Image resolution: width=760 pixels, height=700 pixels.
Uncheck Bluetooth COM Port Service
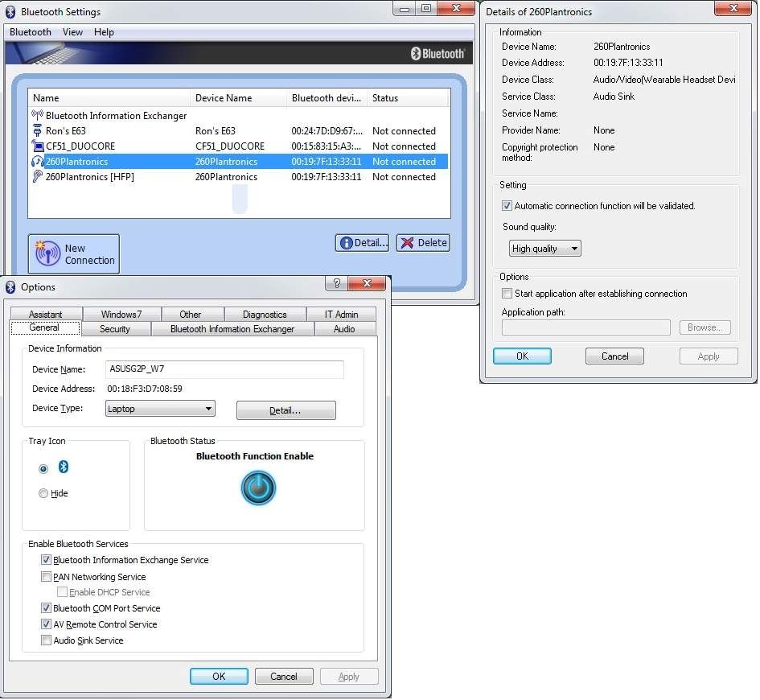46,608
